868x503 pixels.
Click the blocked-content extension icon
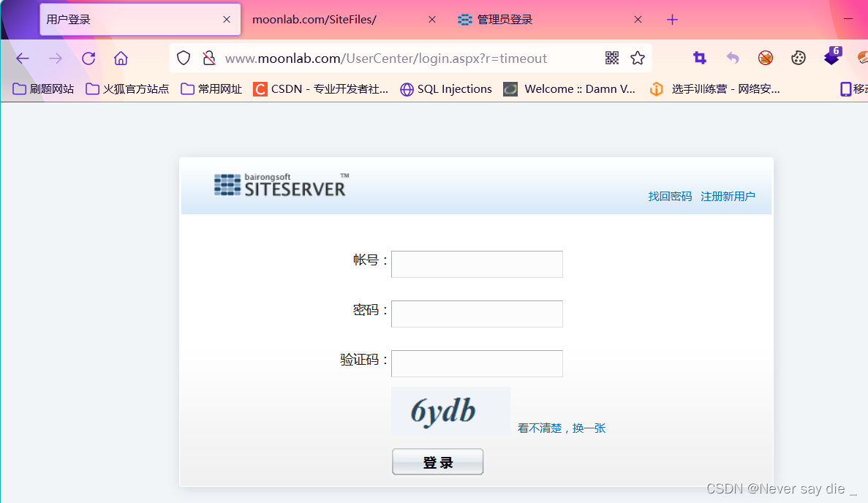point(766,58)
